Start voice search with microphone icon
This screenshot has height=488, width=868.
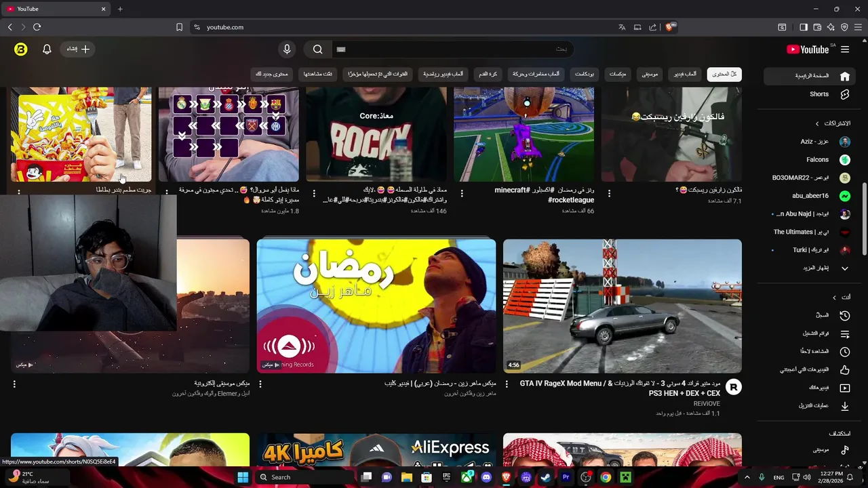(287, 49)
